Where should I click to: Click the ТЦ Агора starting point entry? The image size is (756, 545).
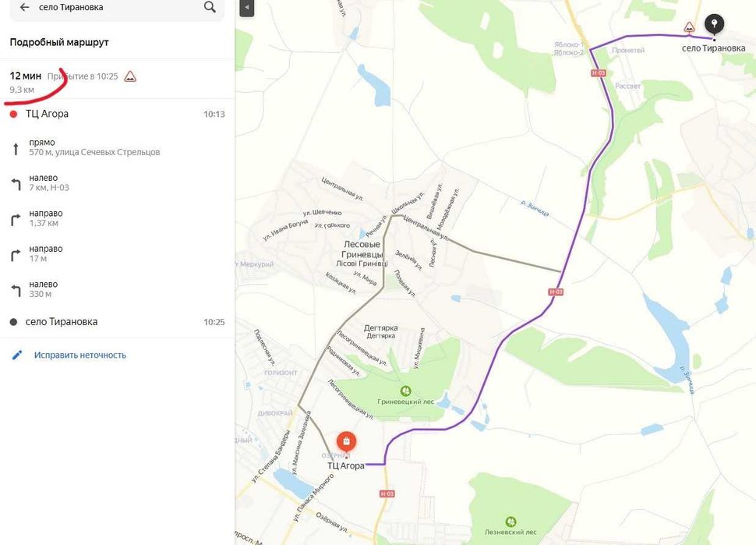coord(47,114)
